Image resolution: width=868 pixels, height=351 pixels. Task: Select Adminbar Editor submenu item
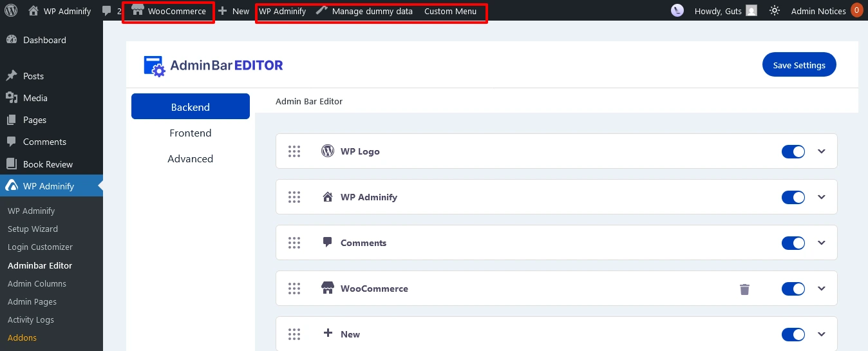coord(40,265)
